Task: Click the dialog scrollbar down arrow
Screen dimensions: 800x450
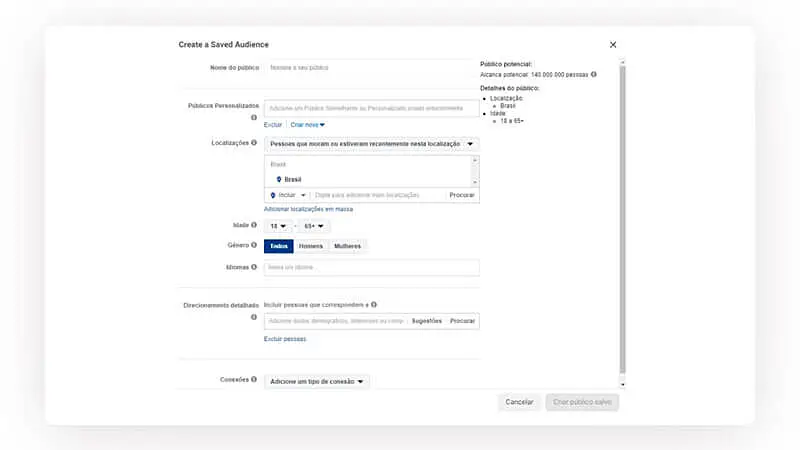Action: pos(622,384)
